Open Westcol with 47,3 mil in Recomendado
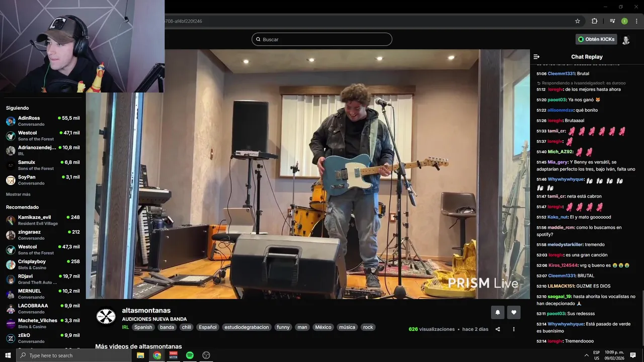Viewport: 644px width, 362px height. click(x=43, y=249)
